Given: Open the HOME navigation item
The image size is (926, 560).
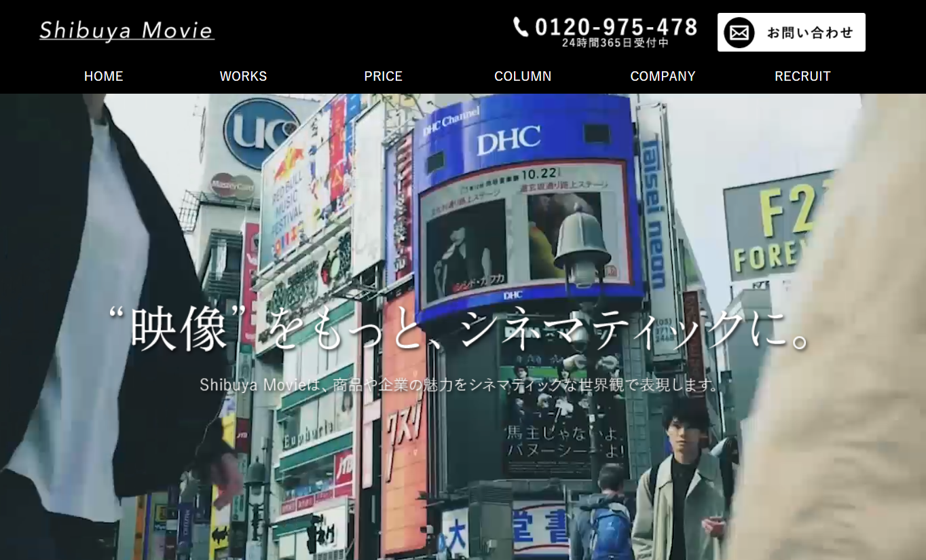Looking at the screenshot, I should coord(103,76).
